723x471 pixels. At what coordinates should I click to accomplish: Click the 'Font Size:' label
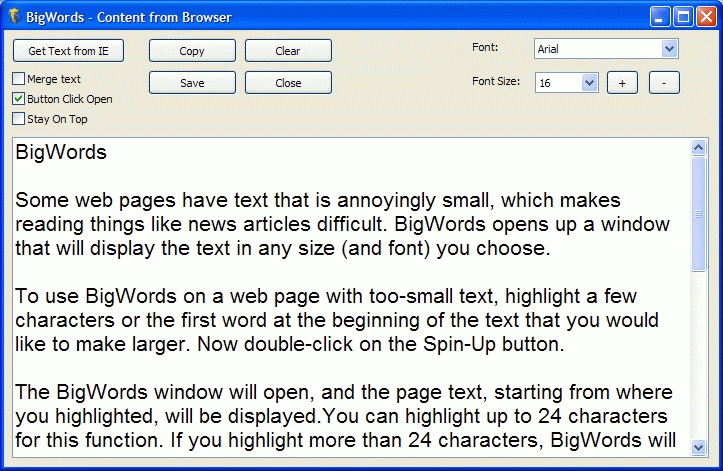coord(496,82)
